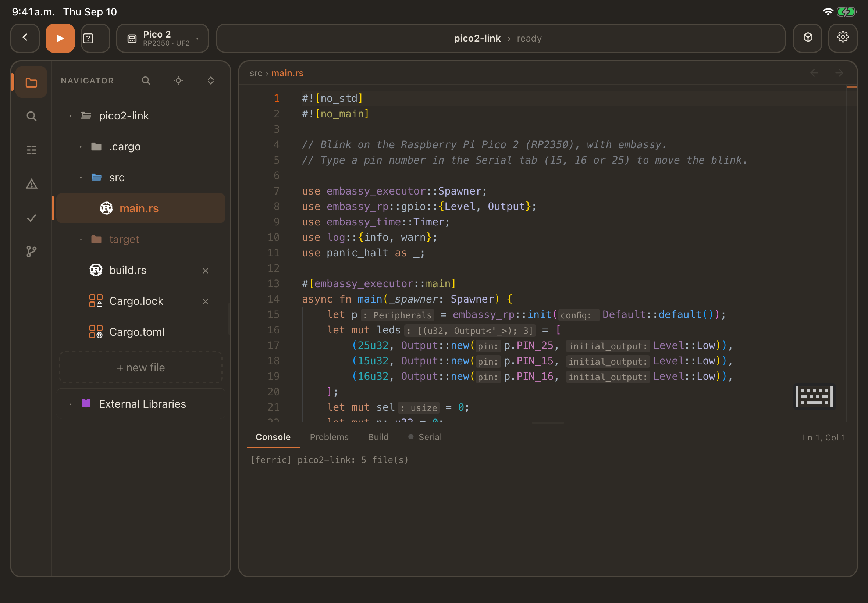Click the main.rs breadcrumb
Image resolution: width=868 pixels, height=603 pixels.
[x=287, y=73]
